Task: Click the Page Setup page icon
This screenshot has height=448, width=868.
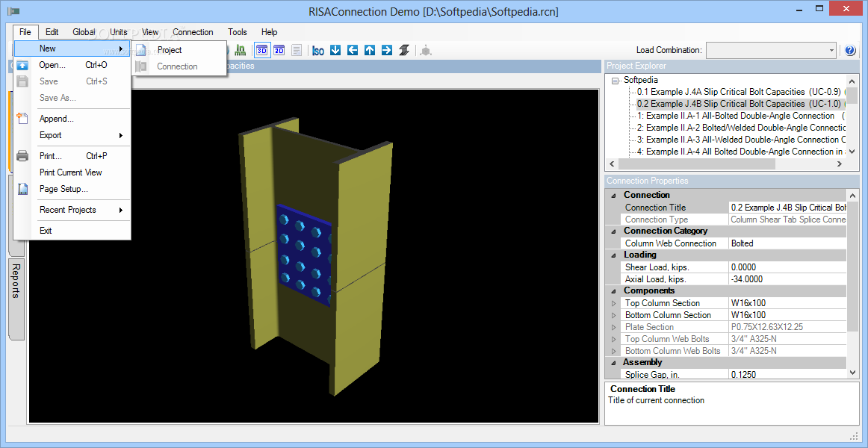Action: (x=22, y=189)
